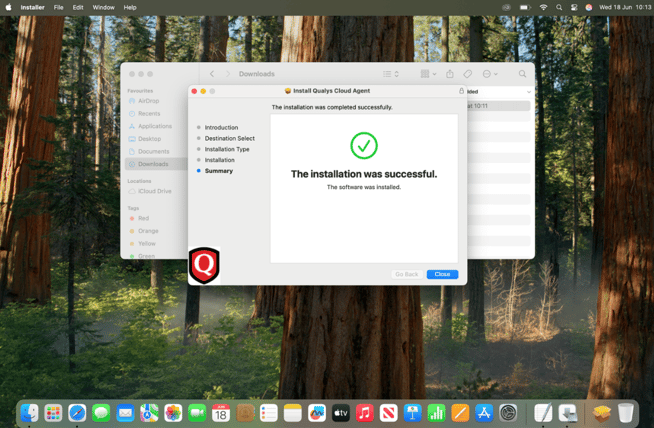Open System Settings from the Dock

(508, 413)
